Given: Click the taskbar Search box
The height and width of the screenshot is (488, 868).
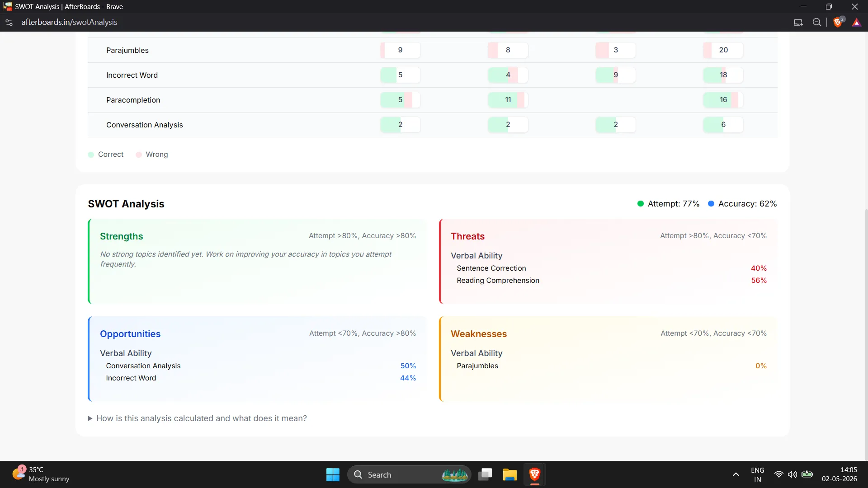Looking at the screenshot, I should tap(409, 474).
